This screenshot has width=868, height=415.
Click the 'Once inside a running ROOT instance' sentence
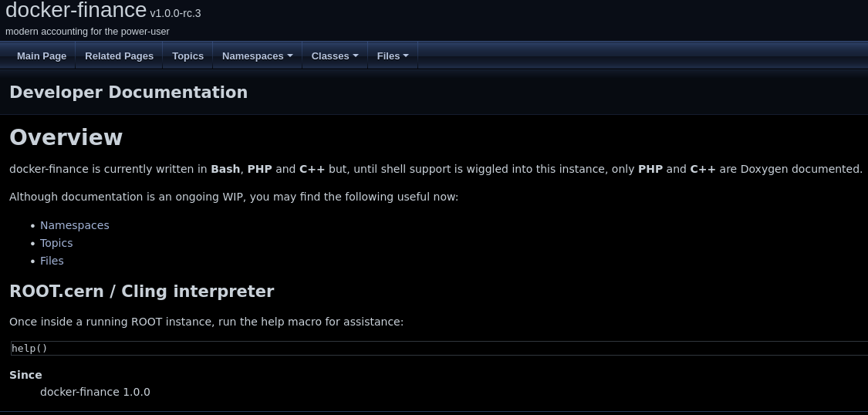[x=206, y=322]
